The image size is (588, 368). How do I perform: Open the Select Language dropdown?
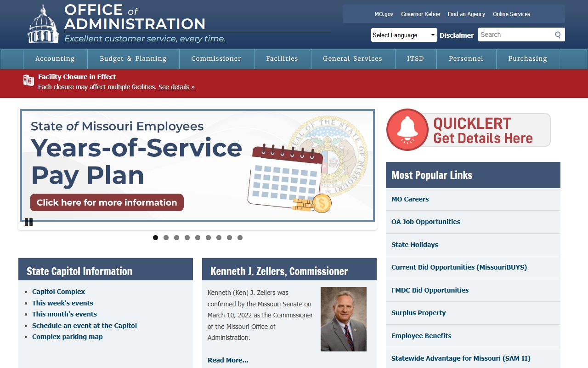(404, 35)
